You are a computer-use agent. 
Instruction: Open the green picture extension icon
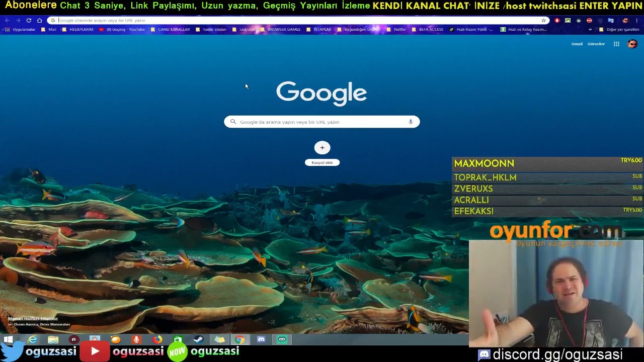pos(568,20)
